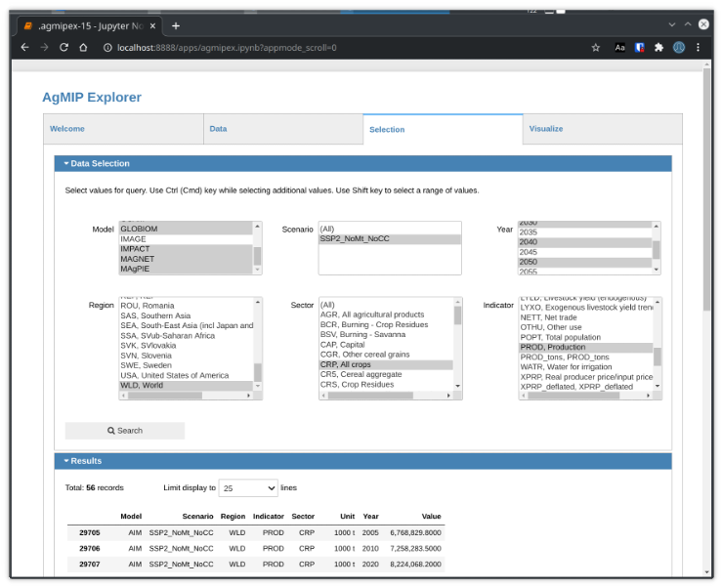Viewport: 722px width, 588px height.
Task: Select (All) in Scenario list
Action: pyautogui.click(x=390, y=229)
